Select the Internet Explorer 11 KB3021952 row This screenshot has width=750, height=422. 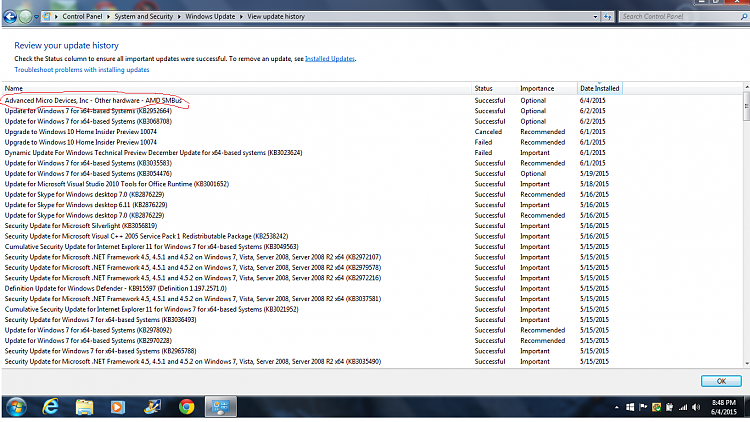point(313,310)
